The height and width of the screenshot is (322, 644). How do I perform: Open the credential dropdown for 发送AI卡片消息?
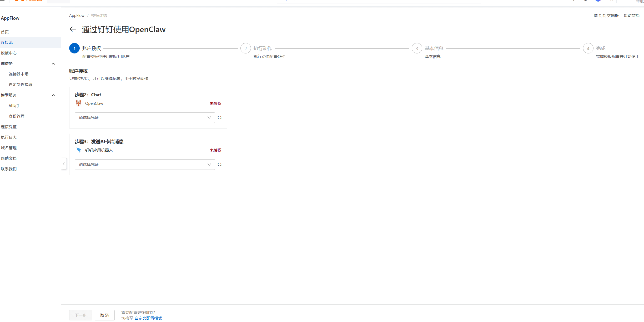(x=144, y=165)
